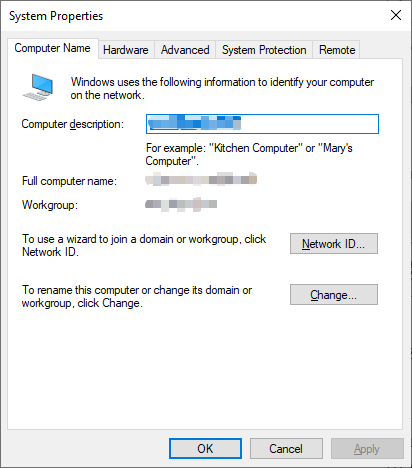Switch to the Hardware tab

point(126,50)
